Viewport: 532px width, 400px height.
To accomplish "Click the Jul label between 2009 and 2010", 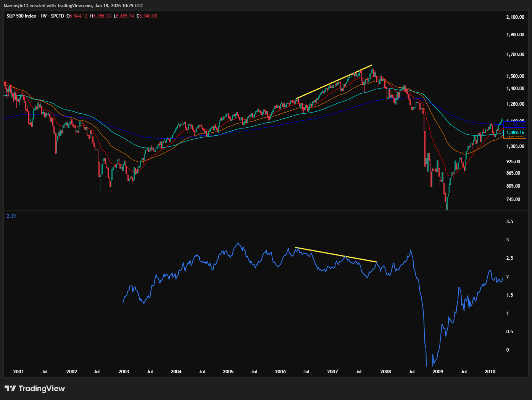I will click(464, 372).
